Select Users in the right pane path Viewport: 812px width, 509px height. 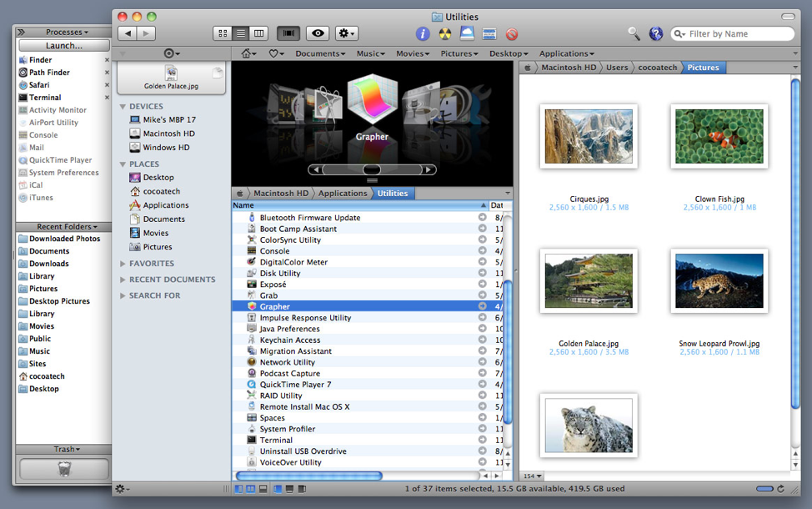(617, 67)
